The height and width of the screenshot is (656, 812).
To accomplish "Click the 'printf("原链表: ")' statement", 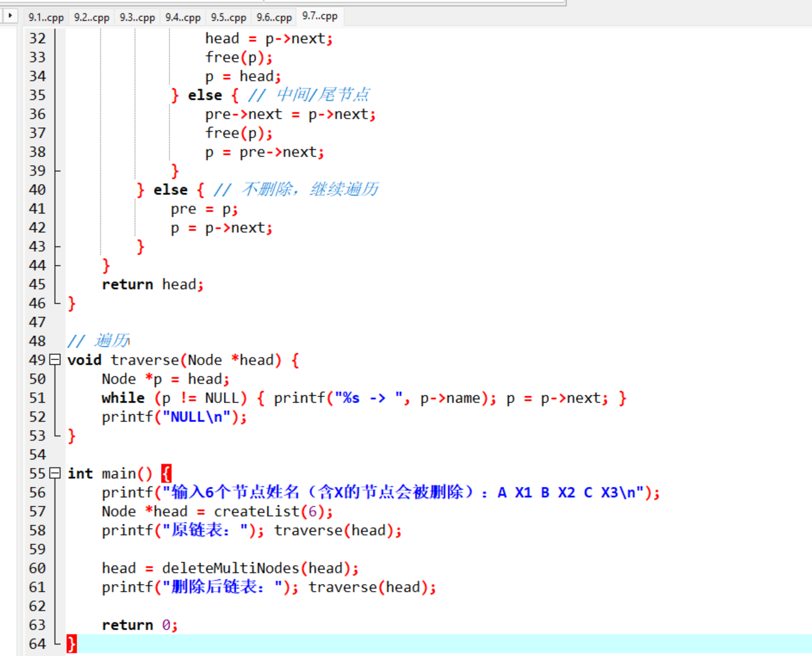I will [183, 530].
